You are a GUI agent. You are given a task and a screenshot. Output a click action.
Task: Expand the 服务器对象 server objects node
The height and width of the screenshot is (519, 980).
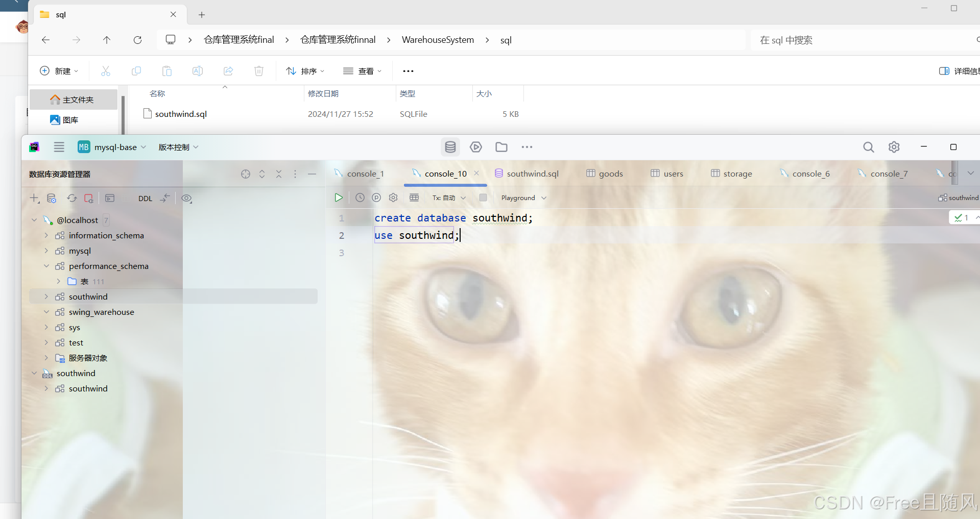tap(46, 358)
